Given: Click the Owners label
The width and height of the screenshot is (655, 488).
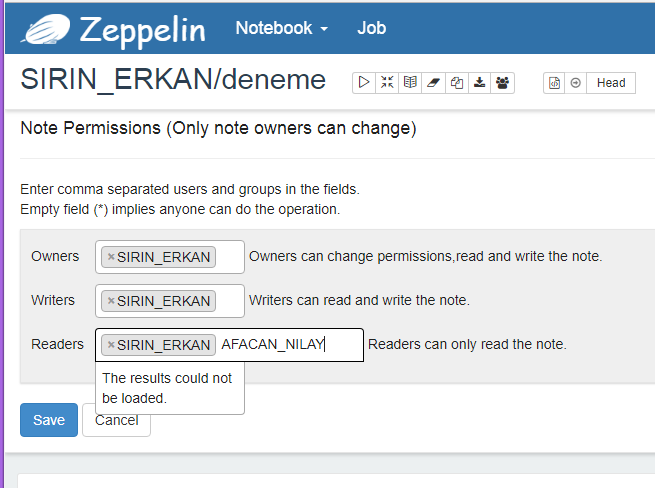Looking at the screenshot, I should [x=55, y=256].
